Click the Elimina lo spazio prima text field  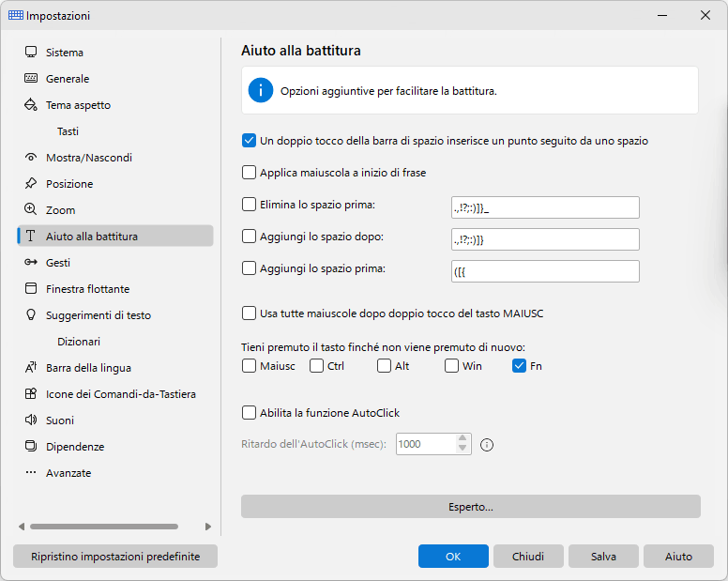(x=545, y=207)
